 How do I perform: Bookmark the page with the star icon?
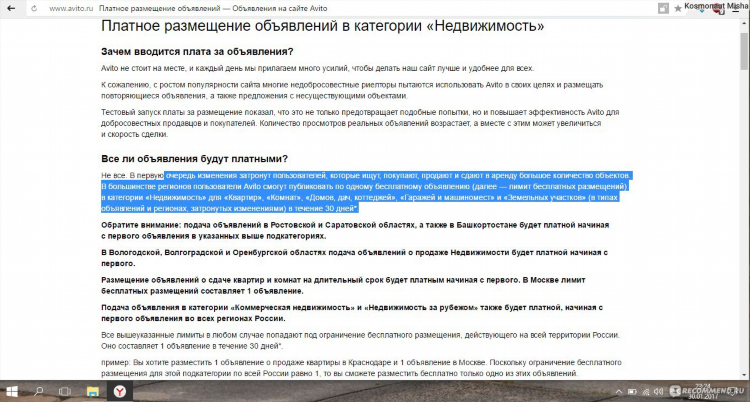[x=678, y=9]
